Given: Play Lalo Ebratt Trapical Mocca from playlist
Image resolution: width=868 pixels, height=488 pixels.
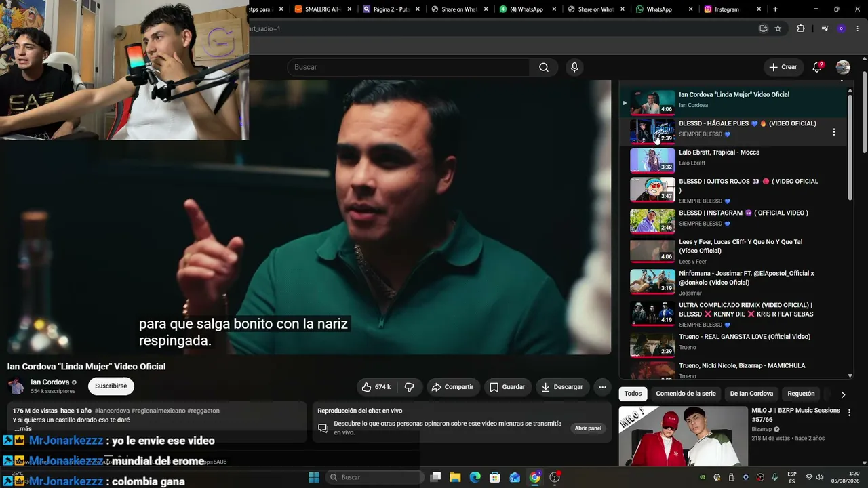Looking at the screenshot, I should 732,161.
